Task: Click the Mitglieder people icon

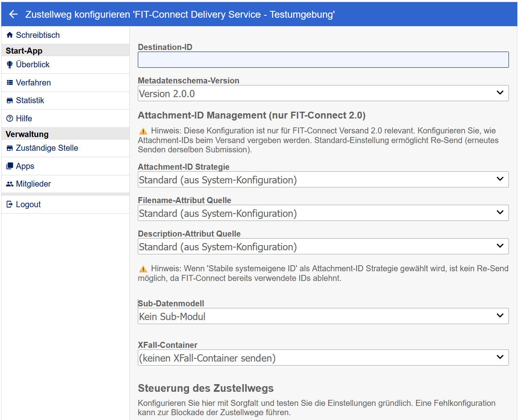Action: [10, 184]
